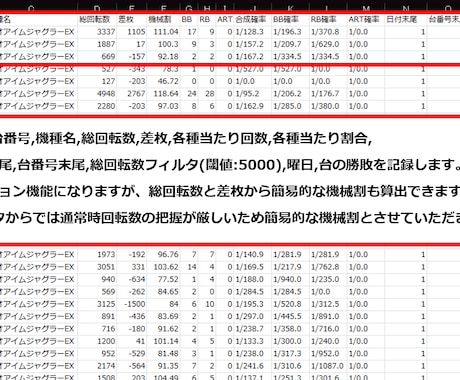Click the BB確率 header cell
460x380 pixels.
point(290,19)
